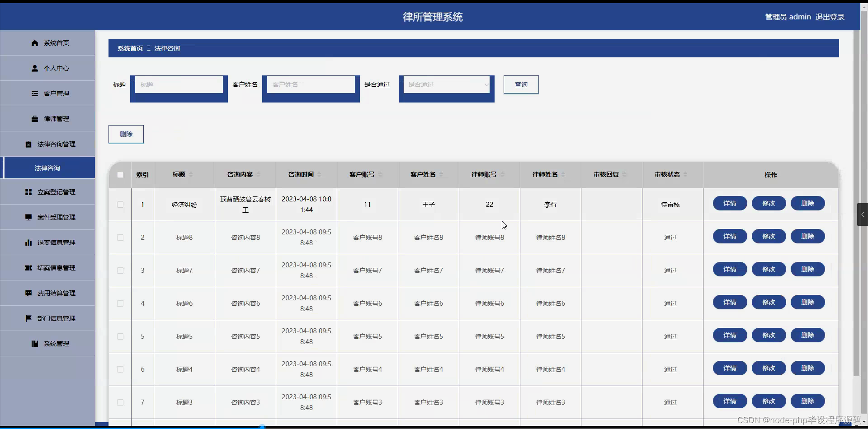Check the checkbox beside 标题7
Viewport: 868px width, 429px height.
click(x=120, y=270)
